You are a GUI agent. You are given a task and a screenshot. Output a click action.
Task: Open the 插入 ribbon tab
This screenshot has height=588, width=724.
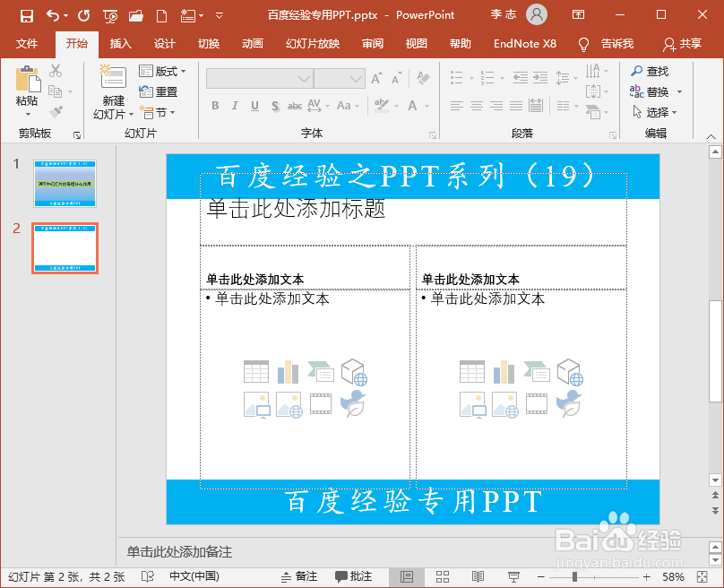[120, 44]
